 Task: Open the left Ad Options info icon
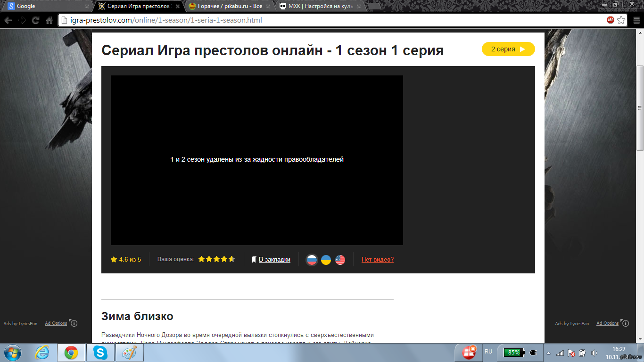click(x=74, y=323)
